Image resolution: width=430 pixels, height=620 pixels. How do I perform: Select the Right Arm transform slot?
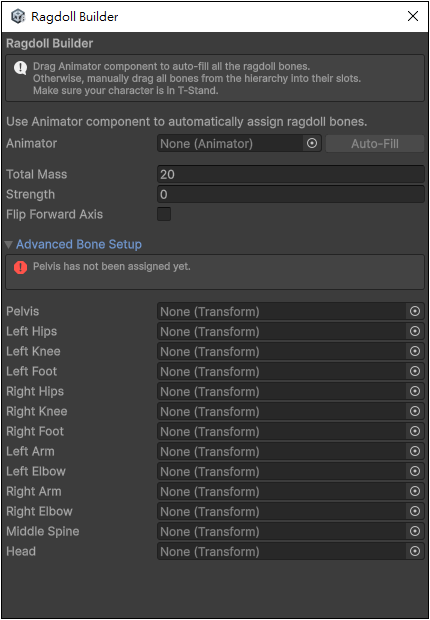point(282,491)
